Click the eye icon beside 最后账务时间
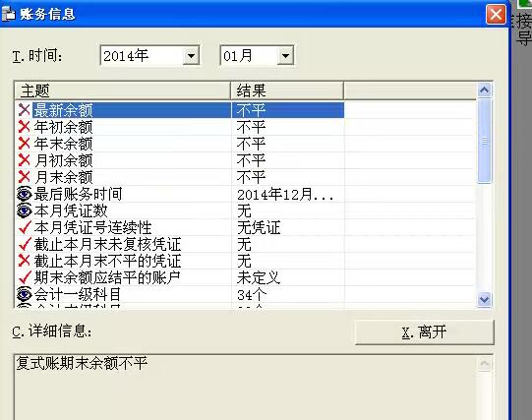 tap(24, 194)
